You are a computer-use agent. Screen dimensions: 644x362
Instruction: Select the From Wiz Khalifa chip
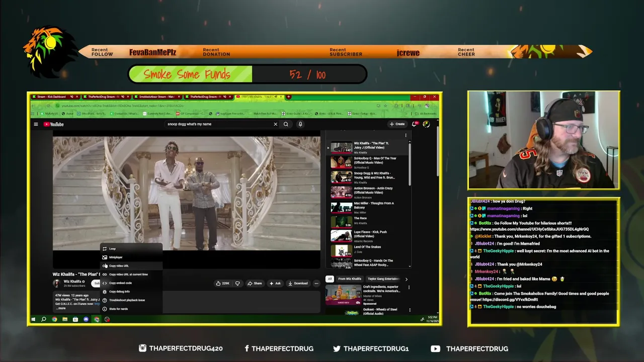[350, 279]
